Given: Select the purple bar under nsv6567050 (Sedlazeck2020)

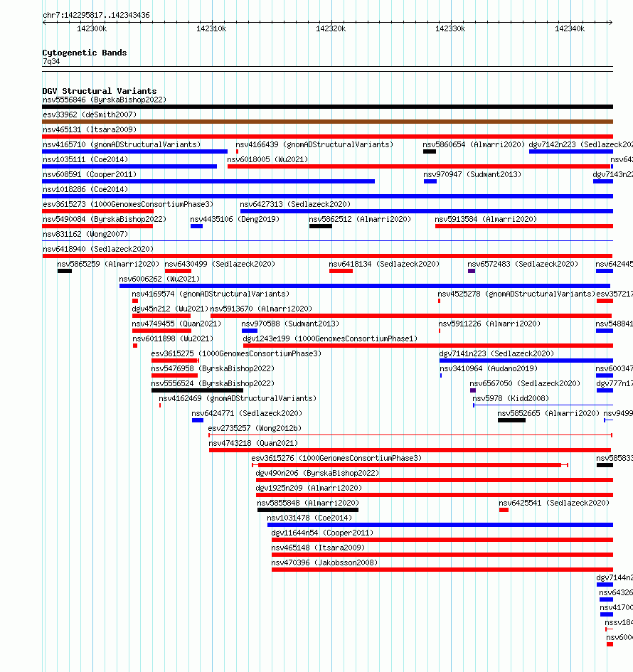Looking at the screenshot, I should (473, 390).
